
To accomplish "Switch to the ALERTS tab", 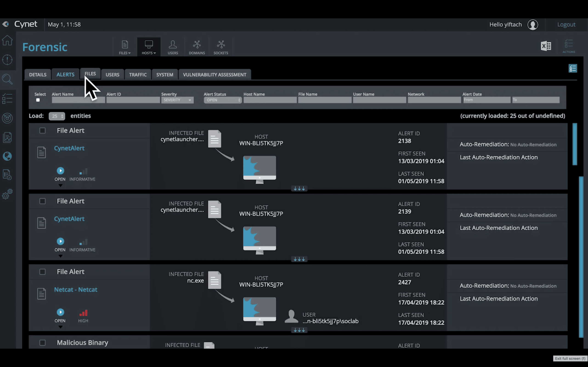I will 65,74.
